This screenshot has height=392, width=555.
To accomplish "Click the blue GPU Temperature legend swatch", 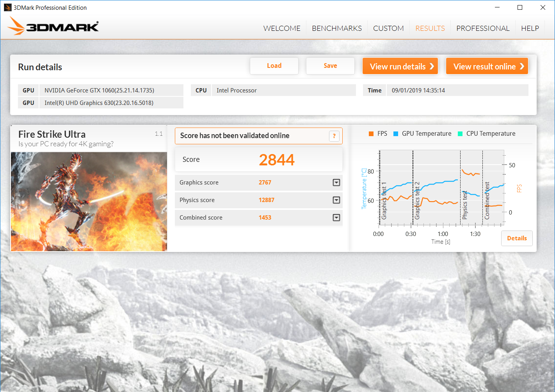I will (396, 134).
